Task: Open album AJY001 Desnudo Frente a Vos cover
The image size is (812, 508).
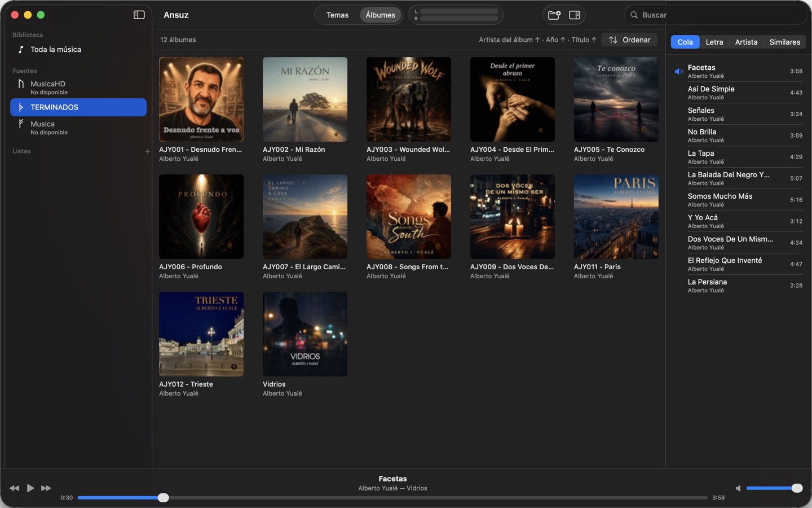Action: coord(201,99)
